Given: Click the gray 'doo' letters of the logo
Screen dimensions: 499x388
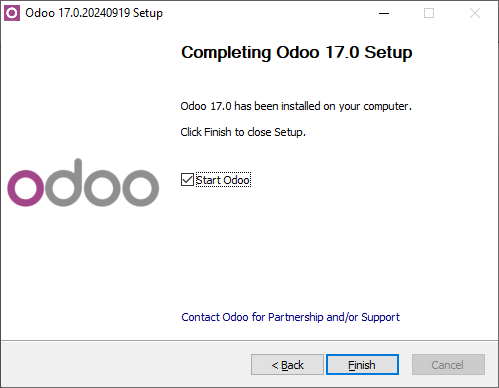Looking at the screenshot, I should 102,183.
